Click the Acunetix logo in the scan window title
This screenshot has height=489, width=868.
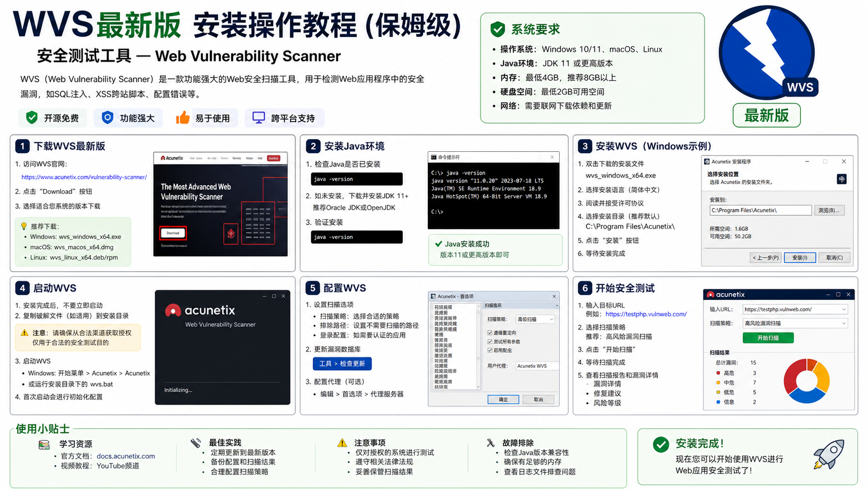(710, 295)
